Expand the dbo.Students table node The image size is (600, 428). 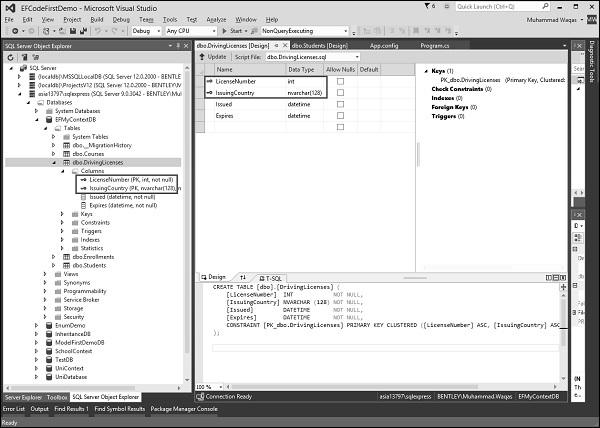54,265
